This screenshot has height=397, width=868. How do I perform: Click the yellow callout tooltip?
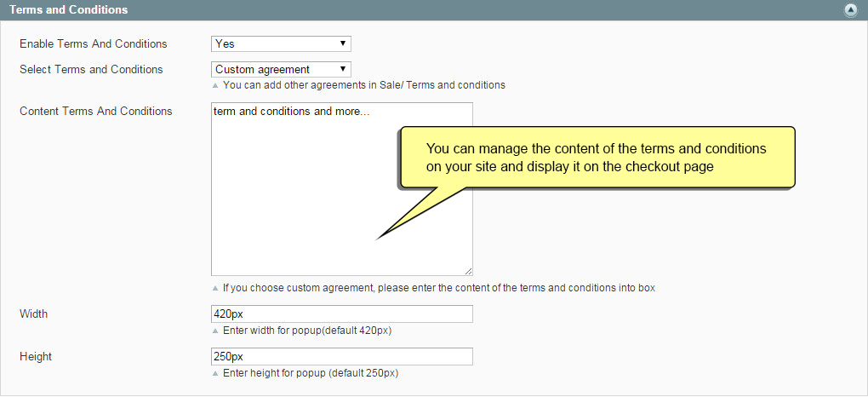(x=597, y=158)
